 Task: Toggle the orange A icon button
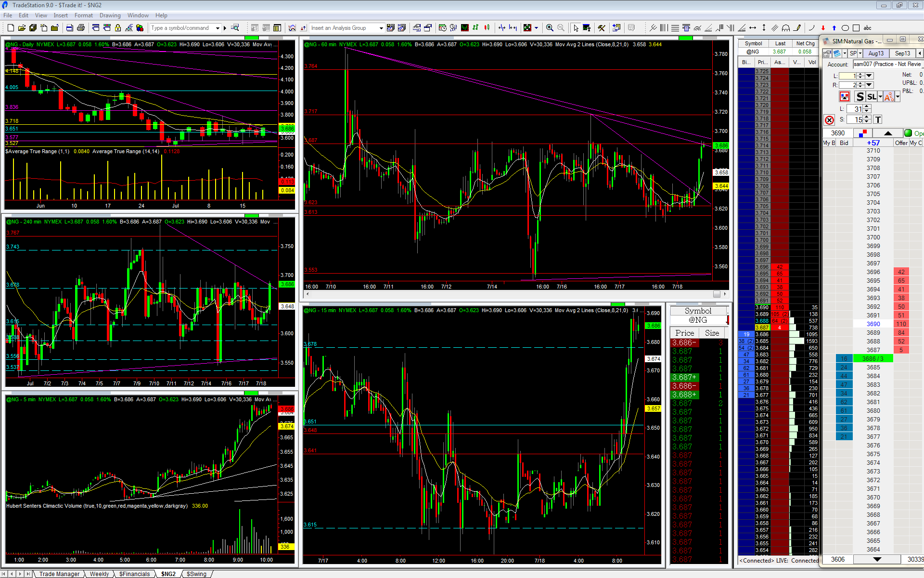pyautogui.click(x=889, y=97)
